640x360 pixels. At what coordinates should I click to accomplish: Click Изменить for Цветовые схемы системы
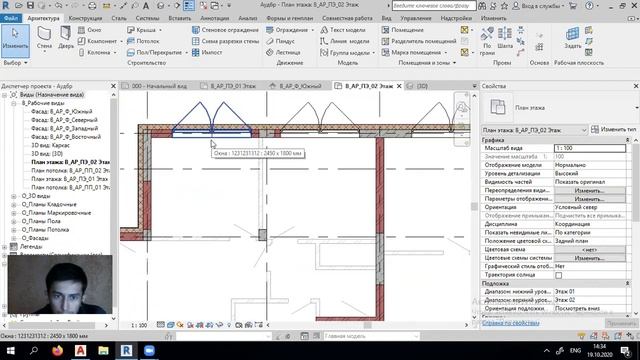point(589,258)
